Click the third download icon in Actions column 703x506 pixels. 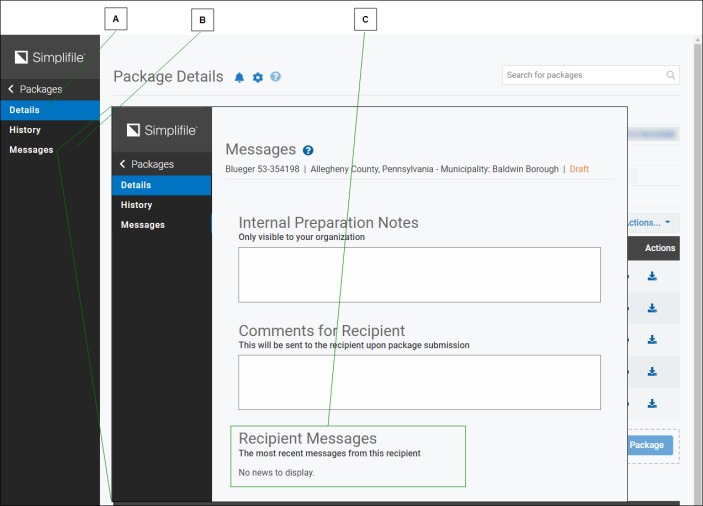pyautogui.click(x=652, y=340)
